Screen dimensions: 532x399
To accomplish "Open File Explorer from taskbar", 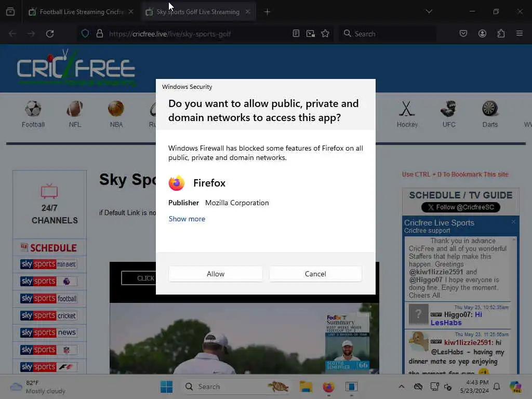I will [x=305, y=387].
